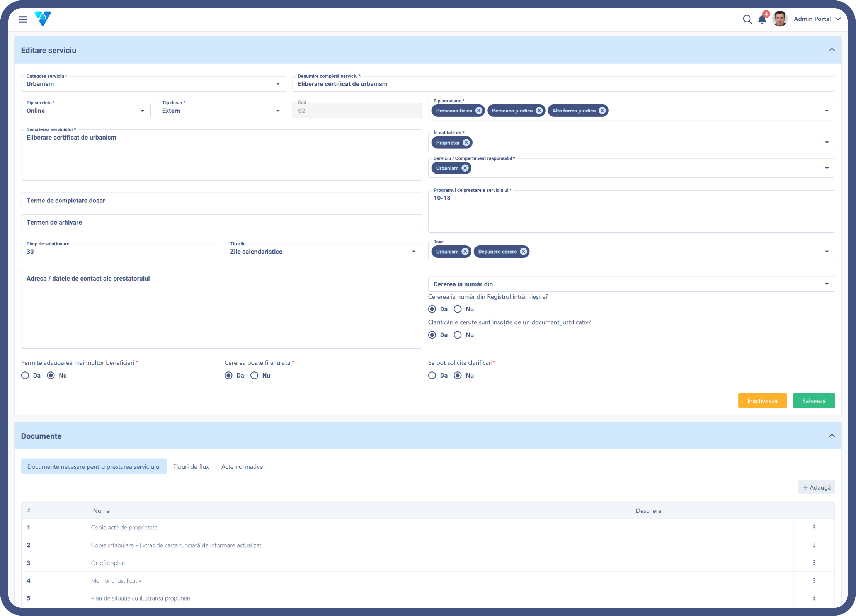Remove the Depunere cerere tax chip
856x616 pixels.
[523, 252]
